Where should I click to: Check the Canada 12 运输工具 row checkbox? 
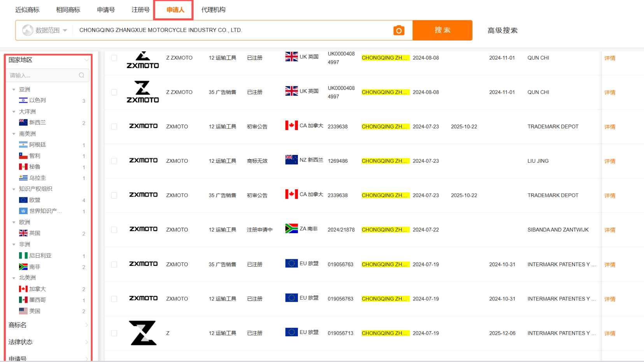tap(114, 127)
